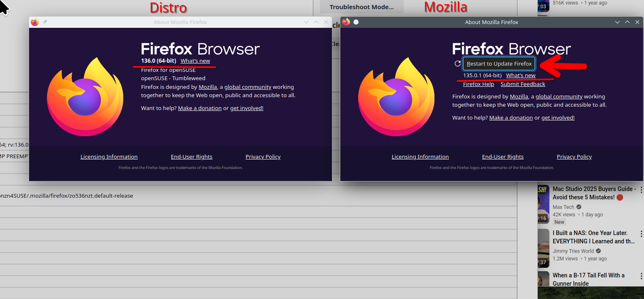Click verified badge next to Max Tech
The width and height of the screenshot is (644, 299).
click(579, 207)
